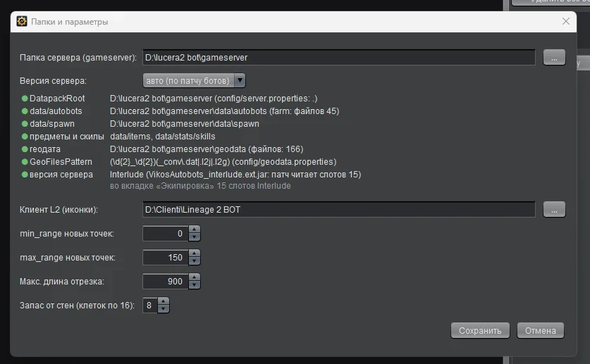Open the Версия сервера dropdown
Viewport: 590px width, 364px height.
tap(194, 80)
